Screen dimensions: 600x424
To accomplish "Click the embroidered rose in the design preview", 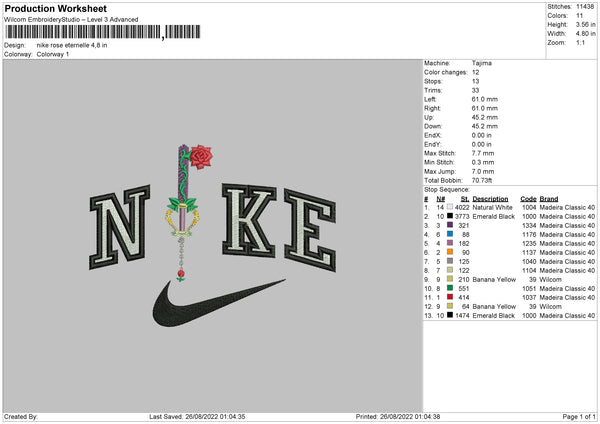I will pyautogui.click(x=201, y=157).
